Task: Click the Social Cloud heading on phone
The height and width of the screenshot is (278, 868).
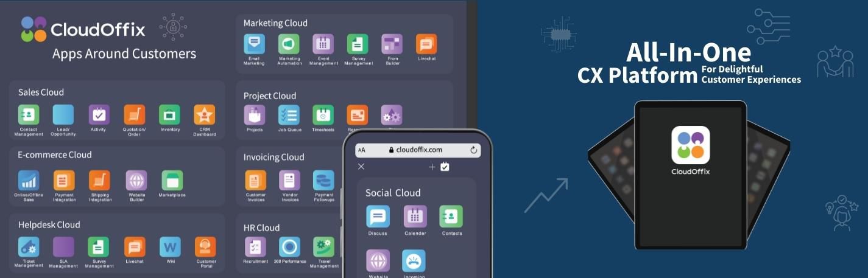Action: tap(393, 193)
